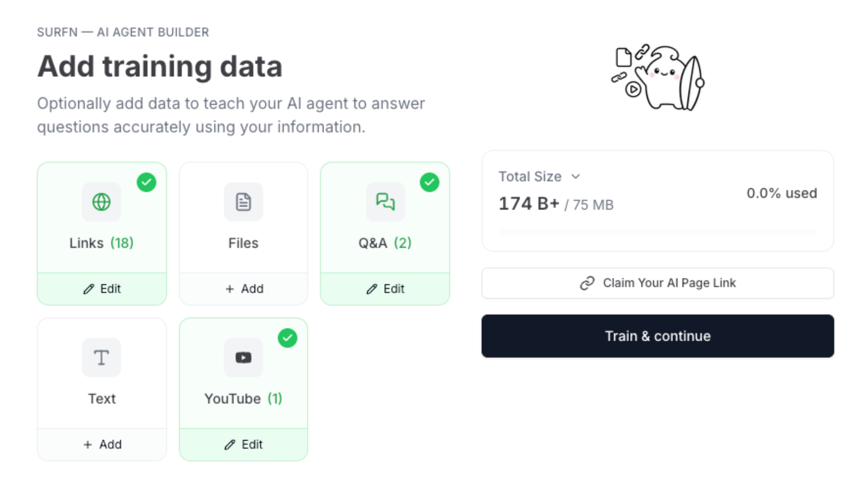Edit the Q&A training data
This screenshot has width=868, height=488.
coord(385,289)
